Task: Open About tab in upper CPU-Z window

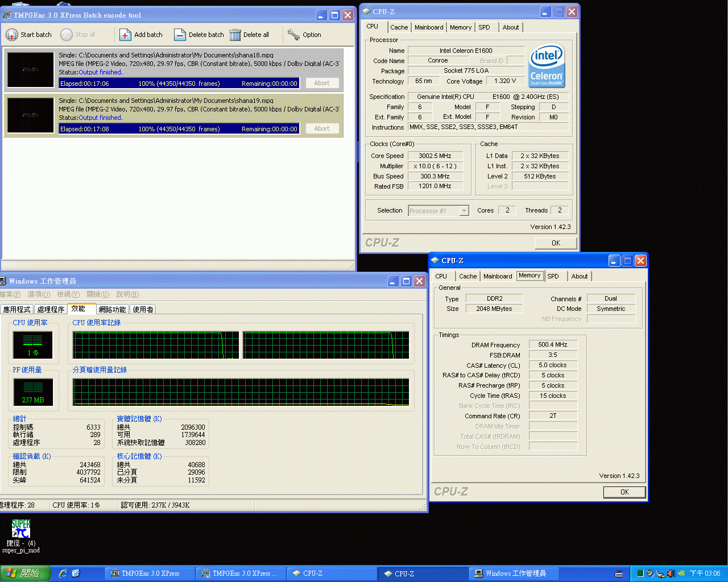Action: tap(511, 27)
